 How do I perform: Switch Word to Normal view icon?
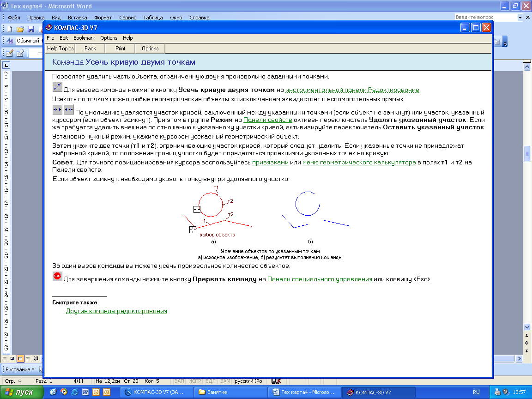pyautogui.click(x=5, y=358)
